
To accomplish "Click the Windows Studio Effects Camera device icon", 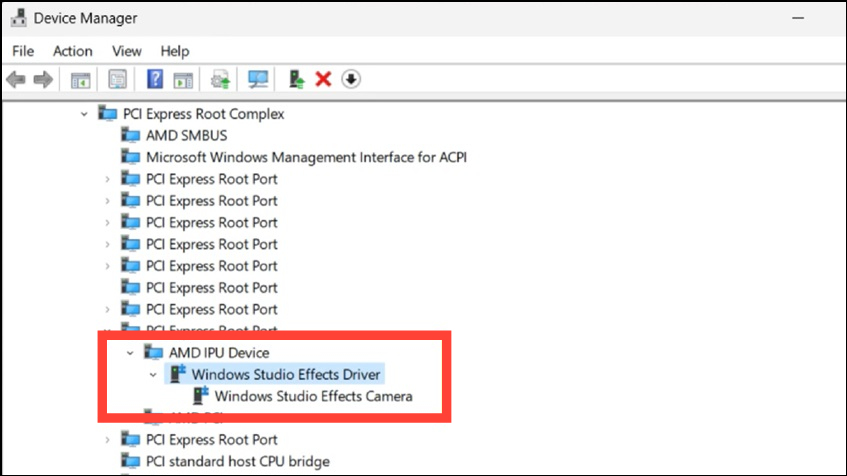I will point(200,395).
